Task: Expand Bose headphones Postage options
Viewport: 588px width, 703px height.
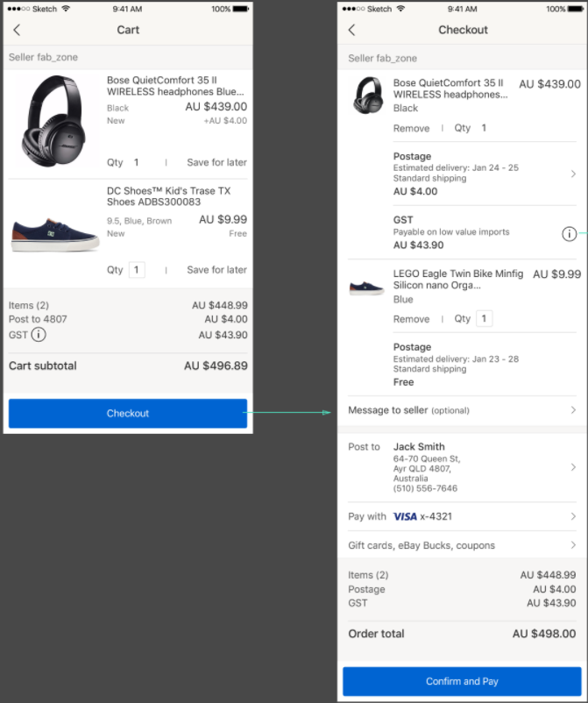Action: [573, 174]
